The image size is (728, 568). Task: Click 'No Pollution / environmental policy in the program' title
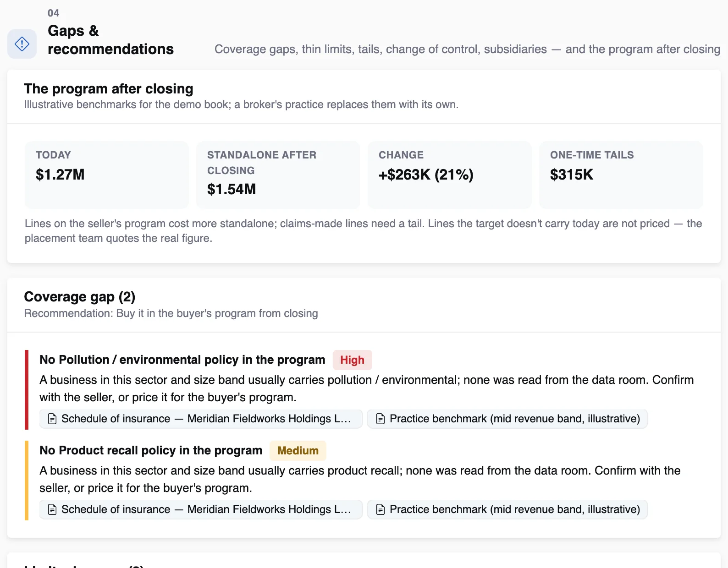click(182, 360)
